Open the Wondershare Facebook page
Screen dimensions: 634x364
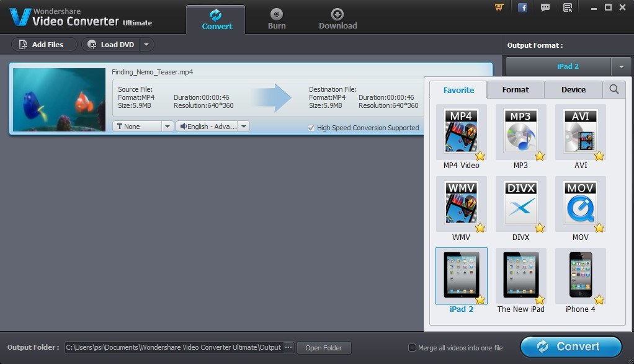coord(522,7)
